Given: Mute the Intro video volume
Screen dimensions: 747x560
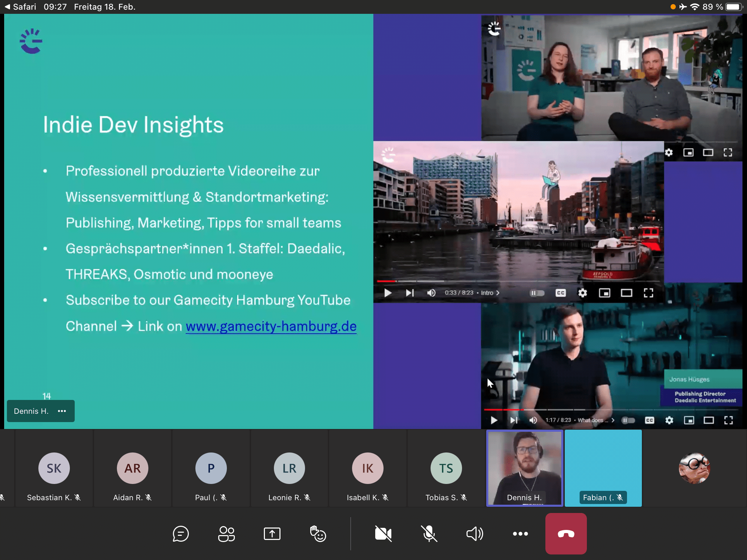Looking at the screenshot, I should point(431,293).
